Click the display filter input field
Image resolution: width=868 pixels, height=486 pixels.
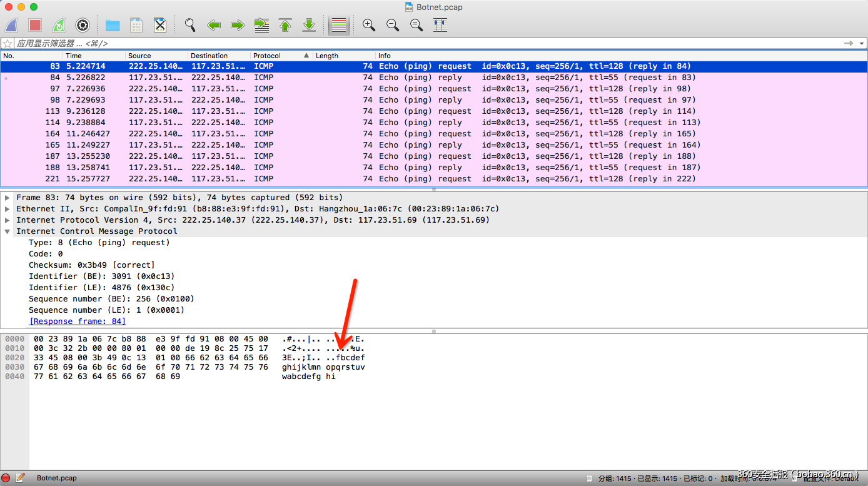click(x=375, y=44)
